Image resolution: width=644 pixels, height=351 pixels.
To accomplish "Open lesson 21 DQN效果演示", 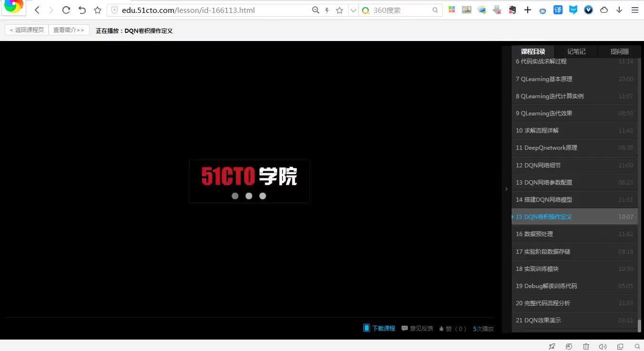I will (574, 320).
